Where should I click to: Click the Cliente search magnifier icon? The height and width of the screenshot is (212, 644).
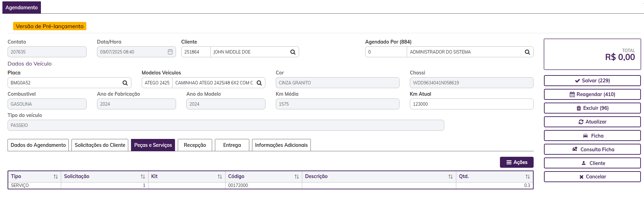pos(293,52)
